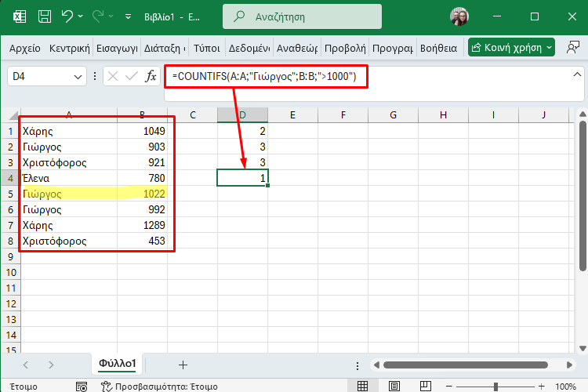Viewport: 588px width, 392px height.
Task: Open the comments person icon
Action: click(x=572, y=48)
